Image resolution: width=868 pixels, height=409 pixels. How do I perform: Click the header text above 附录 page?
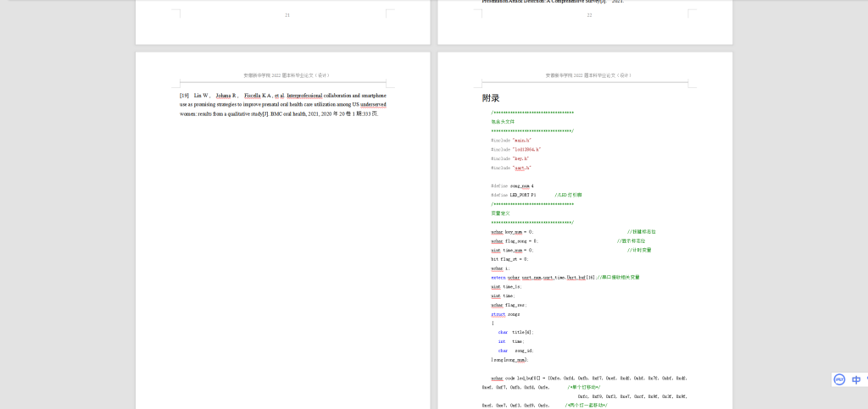(x=589, y=75)
